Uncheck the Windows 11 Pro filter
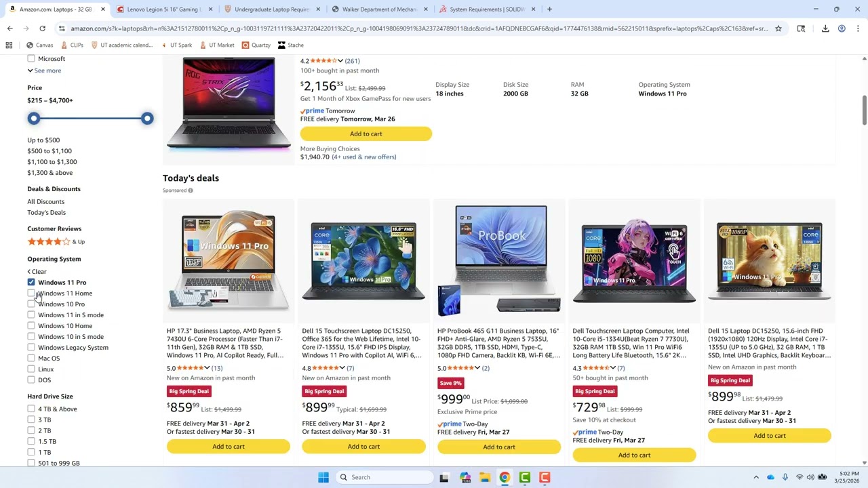Viewport: 868px width, 488px height. tap(31, 282)
